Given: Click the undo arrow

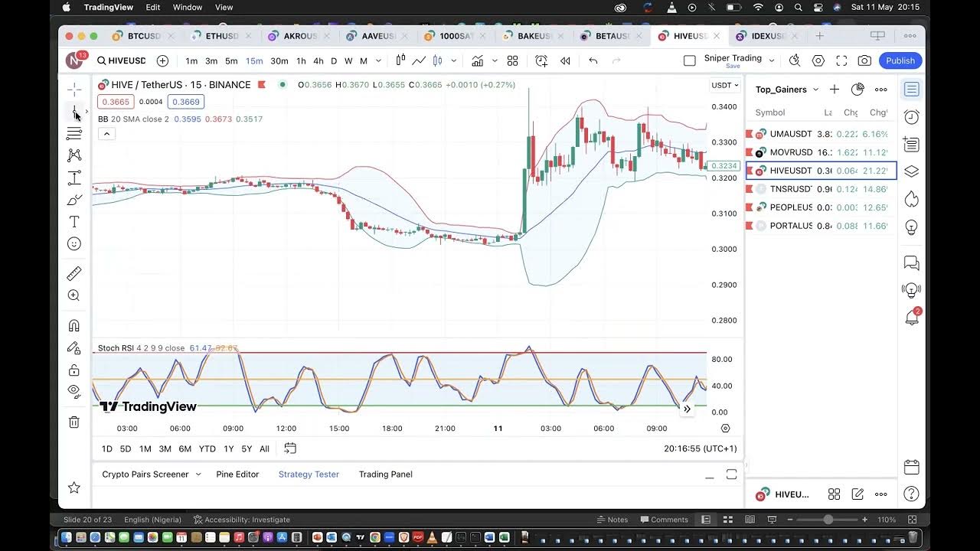Looking at the screenshot, I should click(x=593, y=60).
